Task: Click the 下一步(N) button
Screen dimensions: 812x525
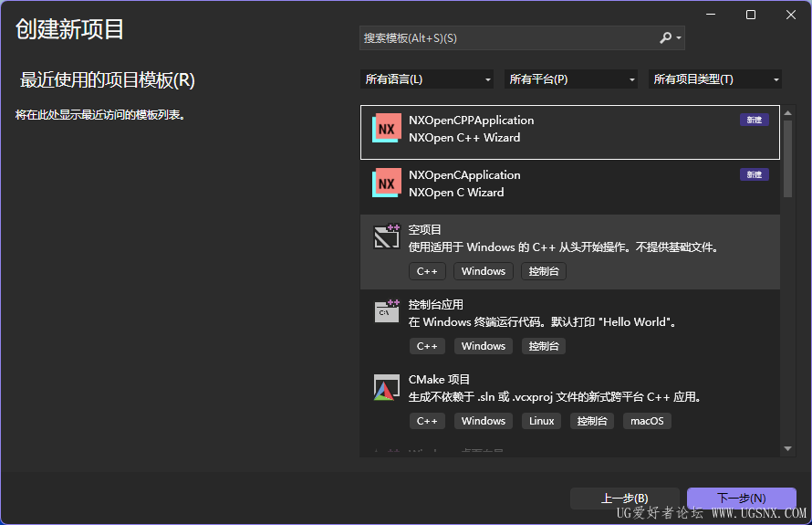Action: point(742,498)
